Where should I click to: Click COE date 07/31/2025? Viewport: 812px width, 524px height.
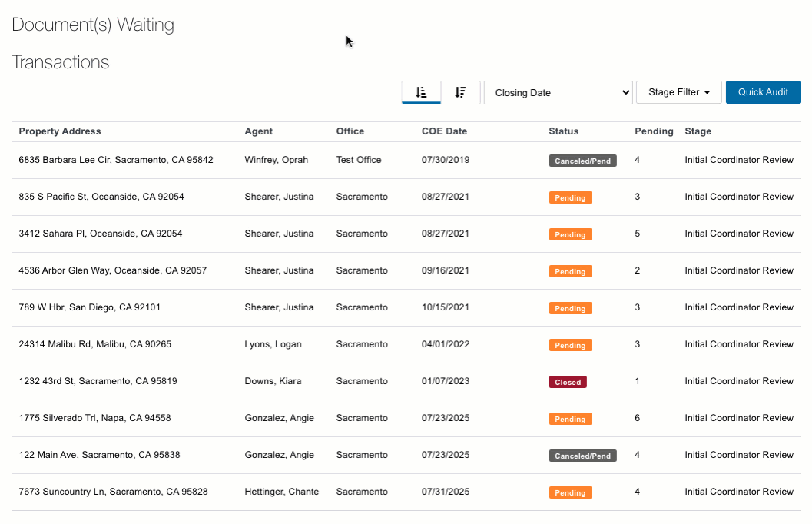(x=446, y=492)
